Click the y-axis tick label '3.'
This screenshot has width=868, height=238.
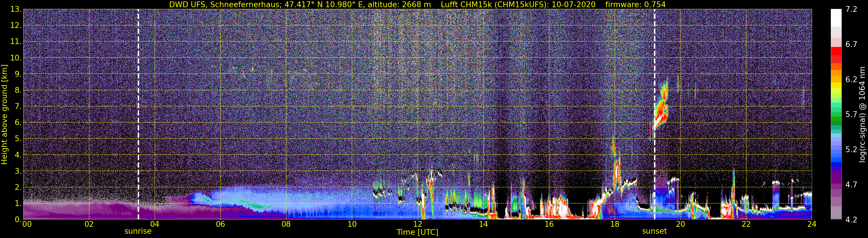pos(18,171)
